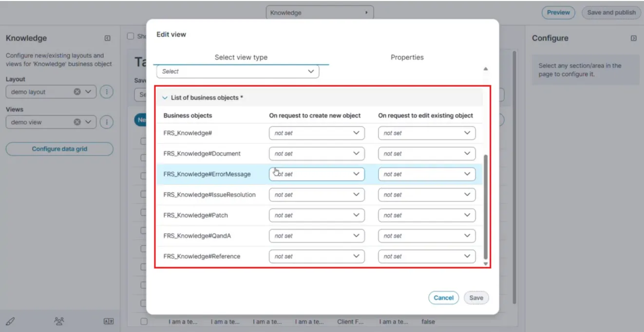
Task: Click the FRS_Knowledge#IssueResolution row label
Action: [x=209, y=195]
